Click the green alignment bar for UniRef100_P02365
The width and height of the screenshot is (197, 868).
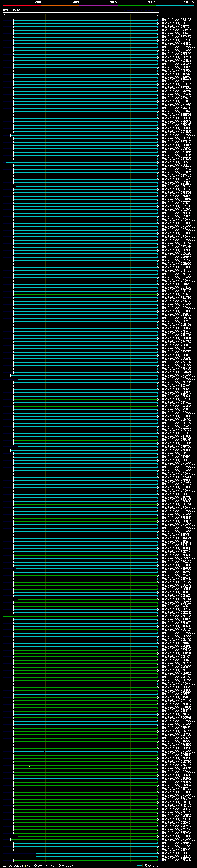point(86,406)
